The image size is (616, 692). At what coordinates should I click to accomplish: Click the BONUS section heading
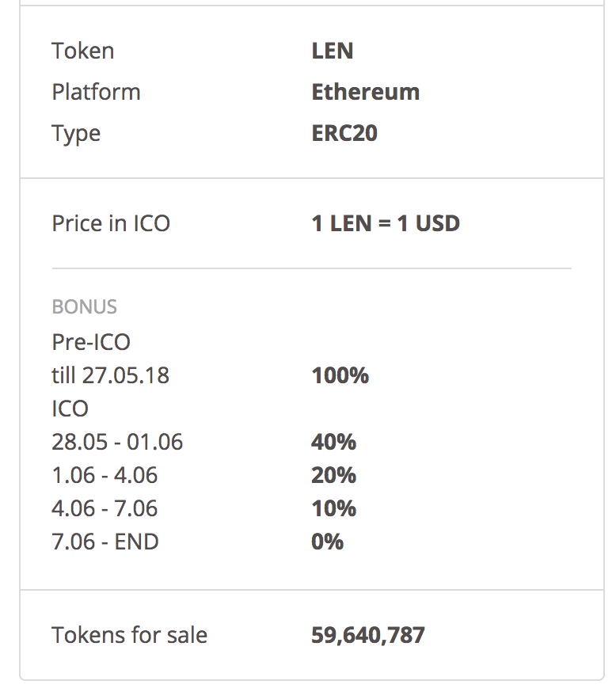84,307
